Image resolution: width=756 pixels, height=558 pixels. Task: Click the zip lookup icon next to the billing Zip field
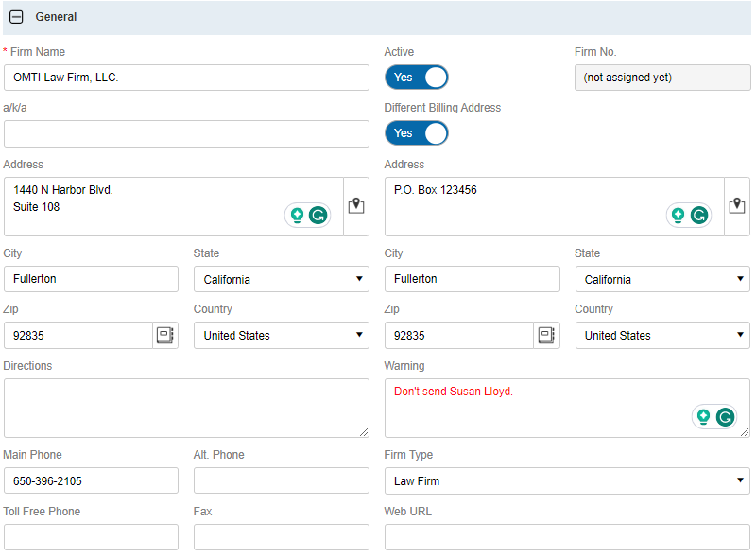pos(546,335)
